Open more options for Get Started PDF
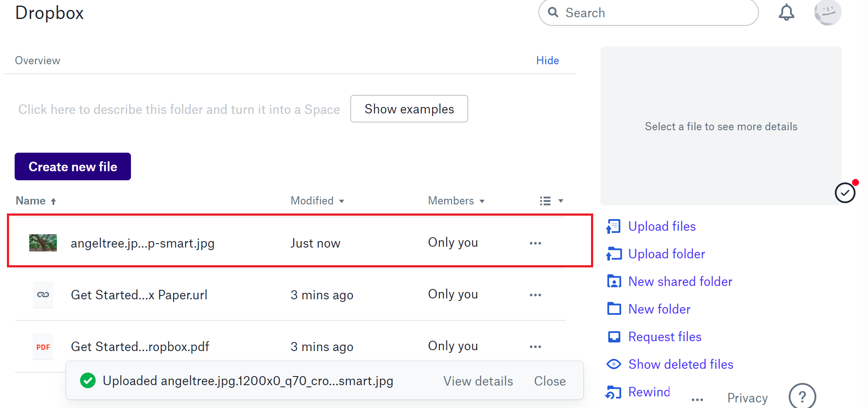This screenshot has height=408, width=868. click(x=535, y=347)
